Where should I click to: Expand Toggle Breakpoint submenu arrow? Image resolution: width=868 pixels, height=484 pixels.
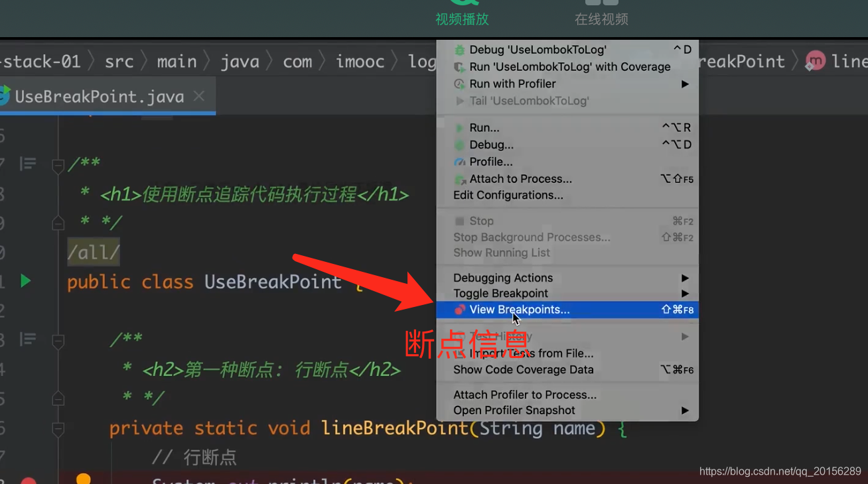pos(685,294)
